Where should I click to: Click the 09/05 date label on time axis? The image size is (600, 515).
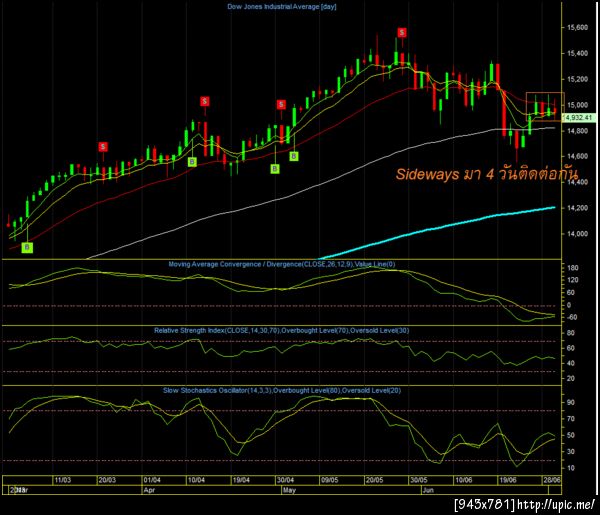[x=330, y=480]
